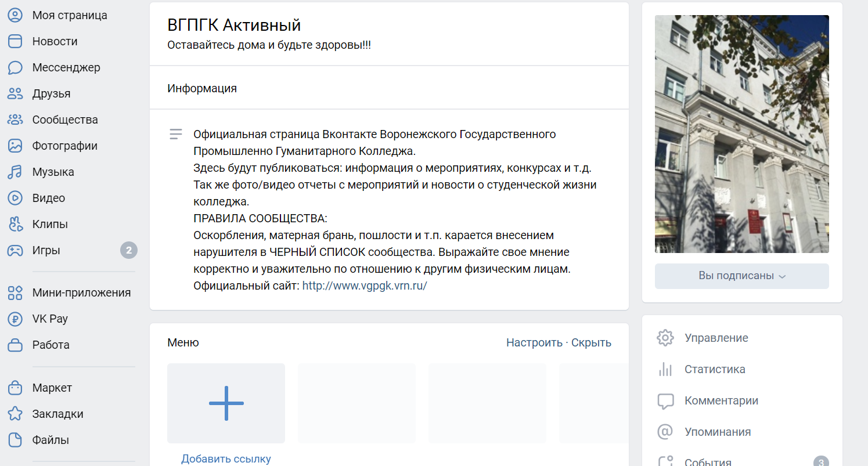The image size is (868, 466).
Task: Select Управление in community menu
Action: pyautogui.click(x=716, y=338)
